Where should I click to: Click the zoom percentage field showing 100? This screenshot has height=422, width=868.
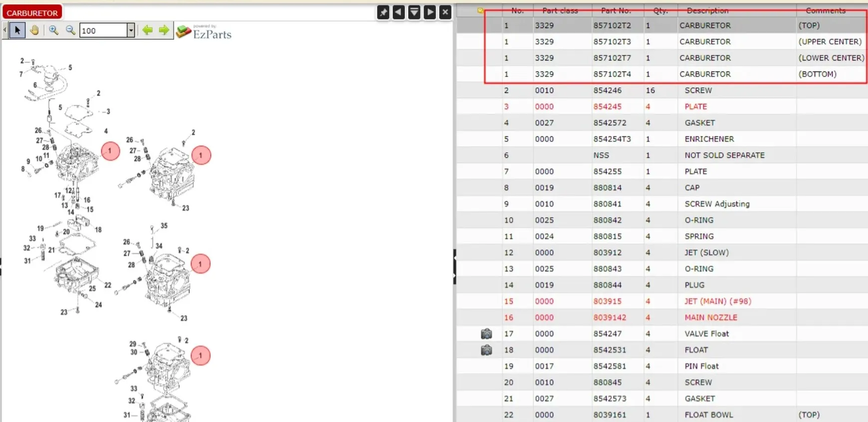pos(103,30)
